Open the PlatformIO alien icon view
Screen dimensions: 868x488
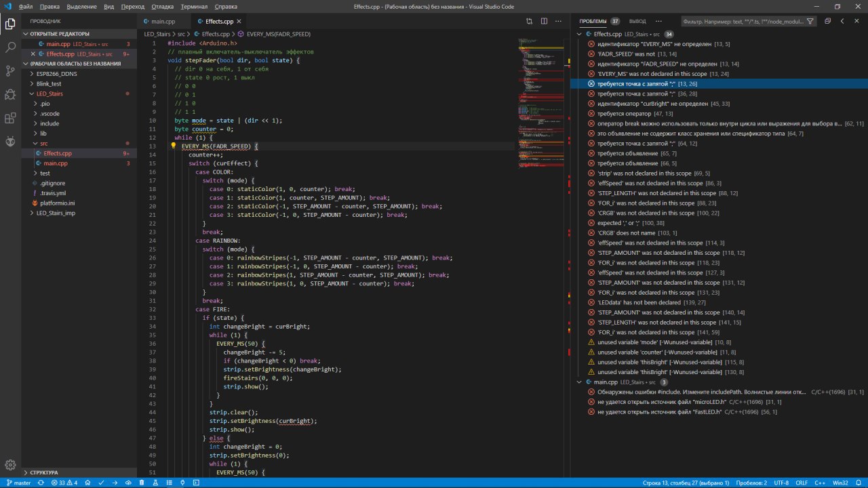10,142
